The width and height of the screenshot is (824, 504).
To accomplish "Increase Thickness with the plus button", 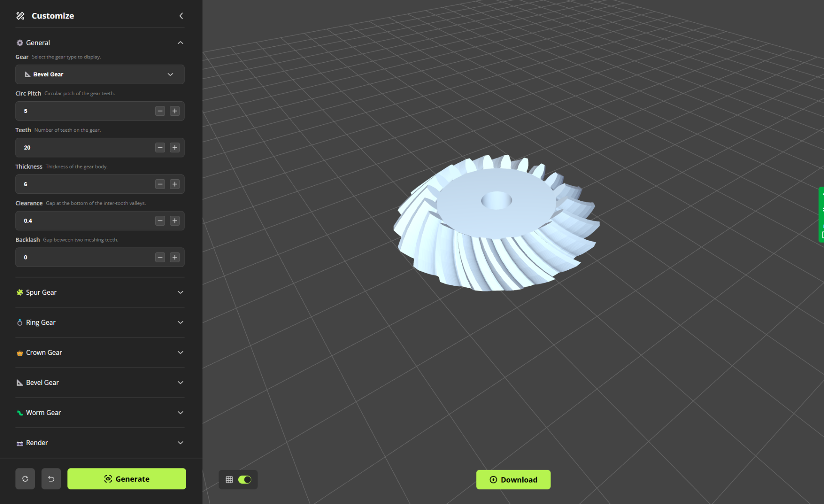I will point(175,184).
